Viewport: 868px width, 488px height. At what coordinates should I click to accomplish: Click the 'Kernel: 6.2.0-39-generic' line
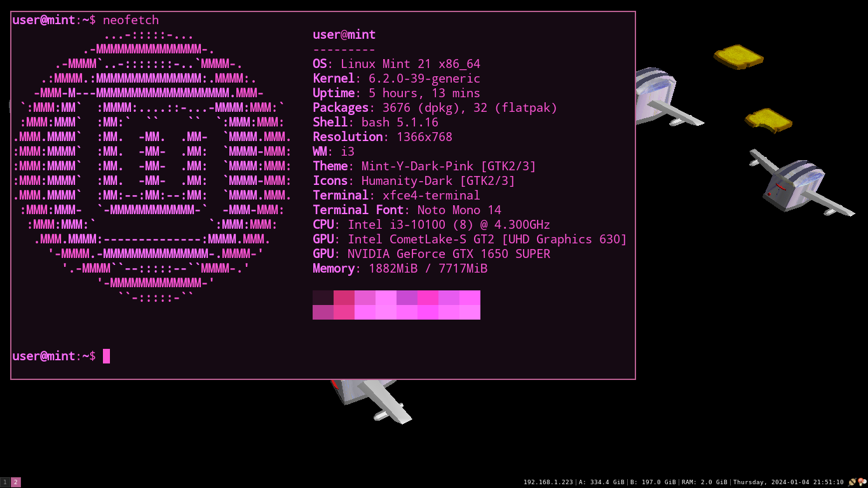[x=397, y=78]
